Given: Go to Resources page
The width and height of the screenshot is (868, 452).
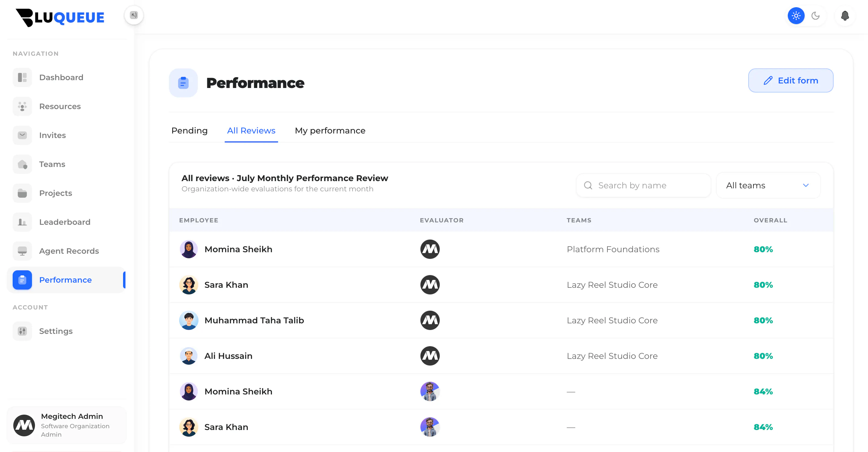Looking at the screenshot, I should click(66, 106).
